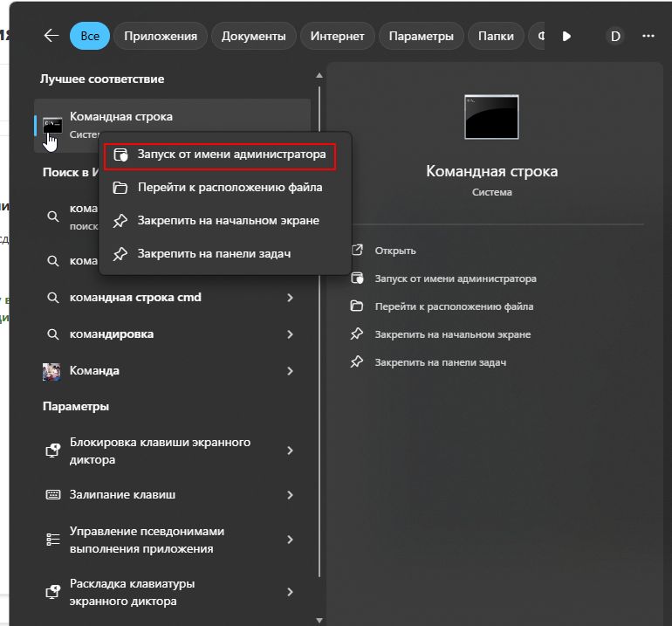Viewport: 672px width, 626px height.
Task: Open the Команда result
Action: [x=170, y=371]
